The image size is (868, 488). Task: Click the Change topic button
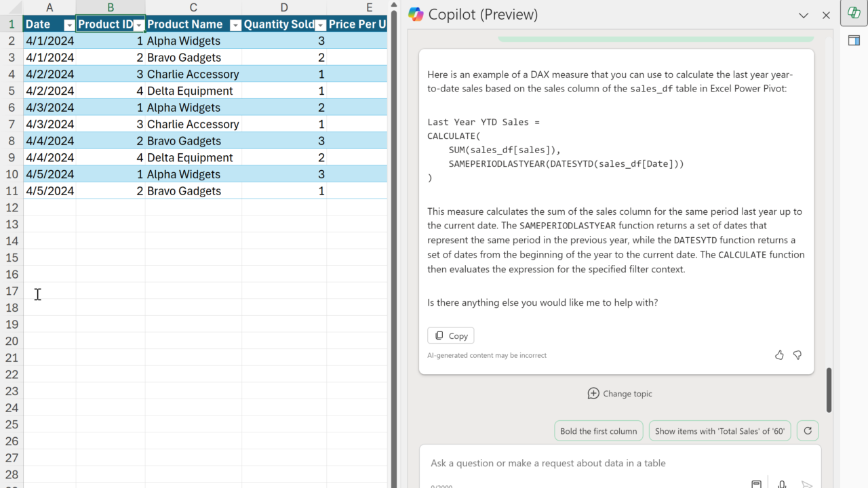[x=620, y=394]
